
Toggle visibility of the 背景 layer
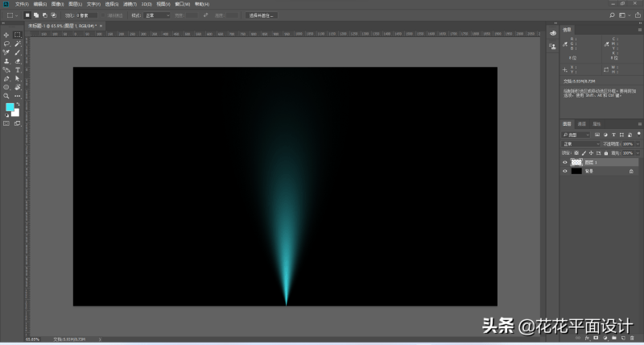click(x=565, y=171)
